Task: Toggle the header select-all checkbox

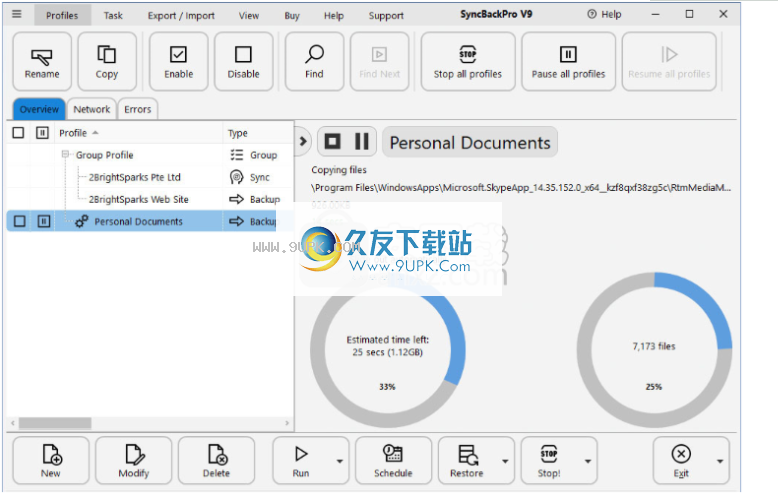Action: 18,133
